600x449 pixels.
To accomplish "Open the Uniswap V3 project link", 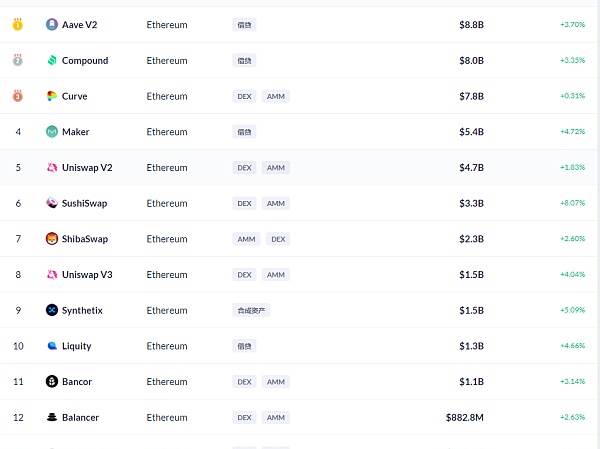I will point(87,274).
